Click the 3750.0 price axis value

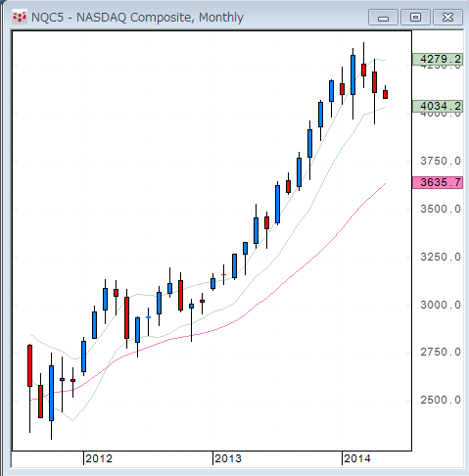tap(441, 161)
